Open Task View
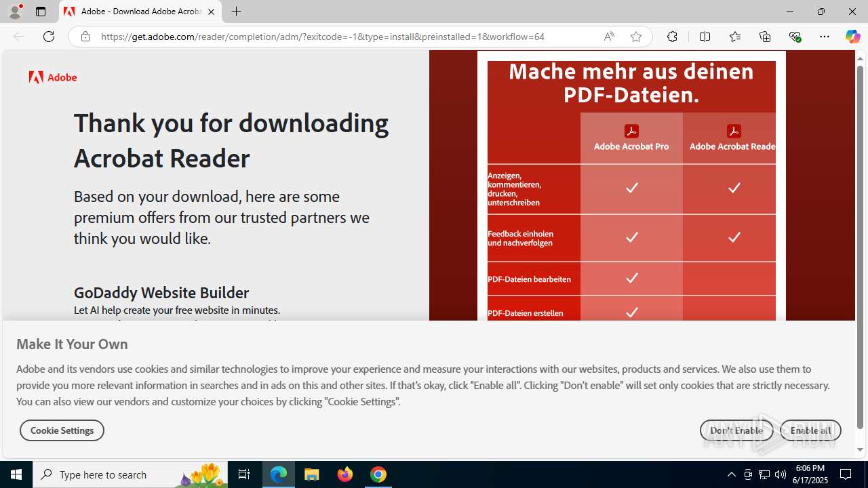Viewport: 868px width, 488px height. (244, 474)
